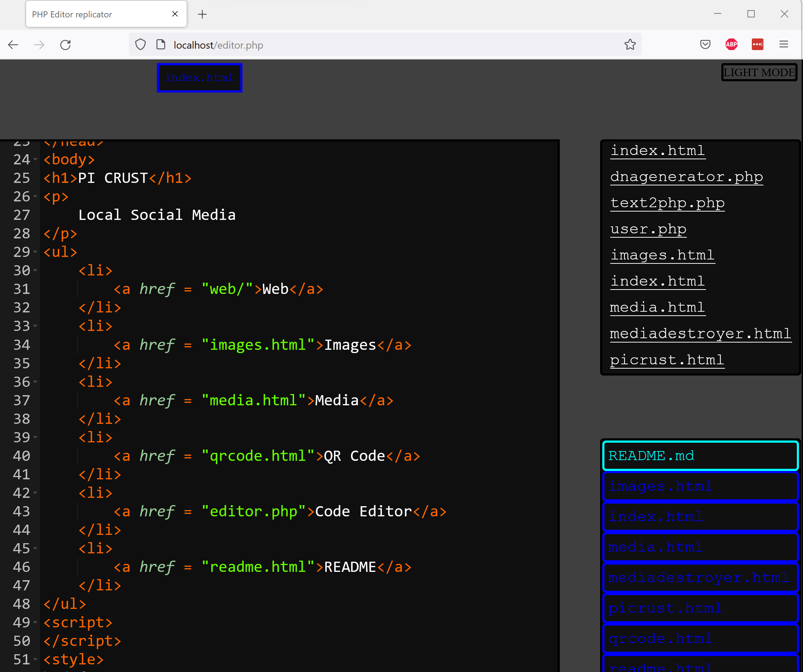Open the Adblock Plus extension icon

coord(731,45)
